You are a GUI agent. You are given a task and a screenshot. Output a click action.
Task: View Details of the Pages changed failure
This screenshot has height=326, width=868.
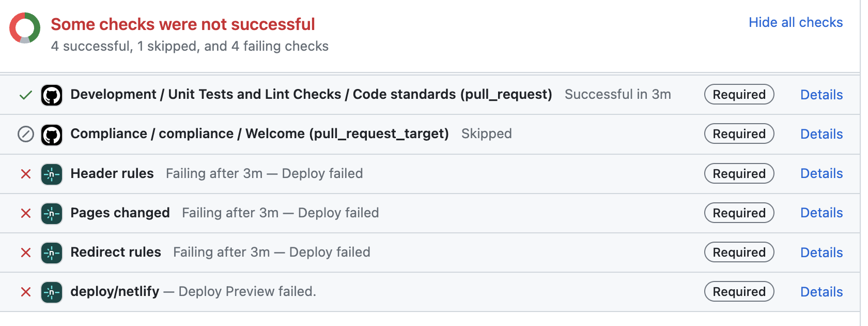(822, 213)
